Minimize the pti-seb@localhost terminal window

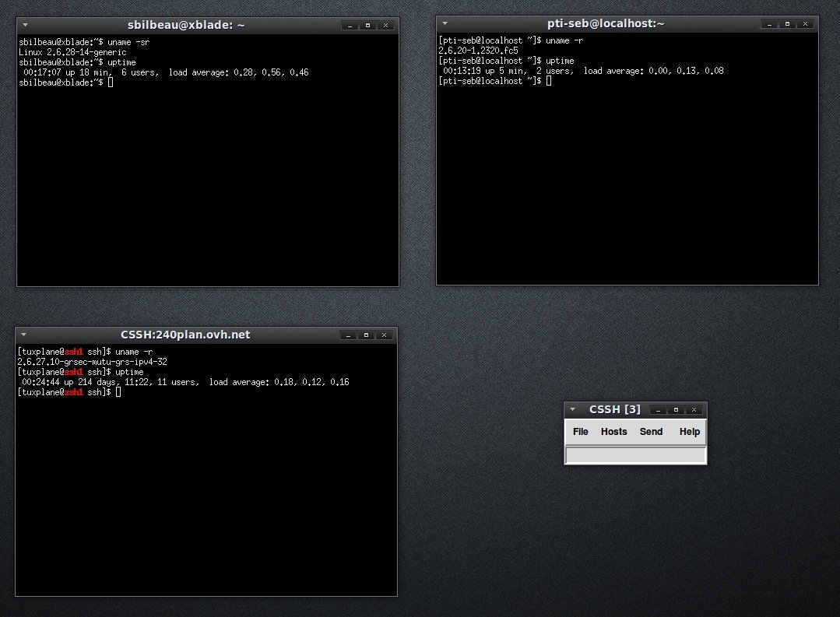pos(770,24)
